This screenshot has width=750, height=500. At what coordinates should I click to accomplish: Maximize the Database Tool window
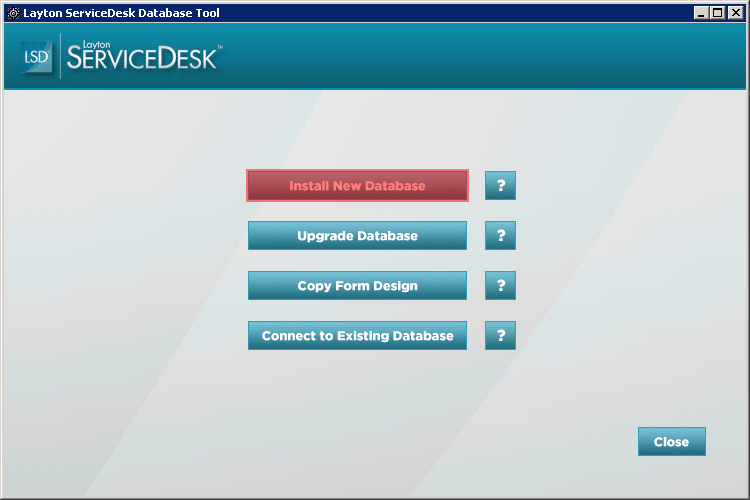click(717, 13)
